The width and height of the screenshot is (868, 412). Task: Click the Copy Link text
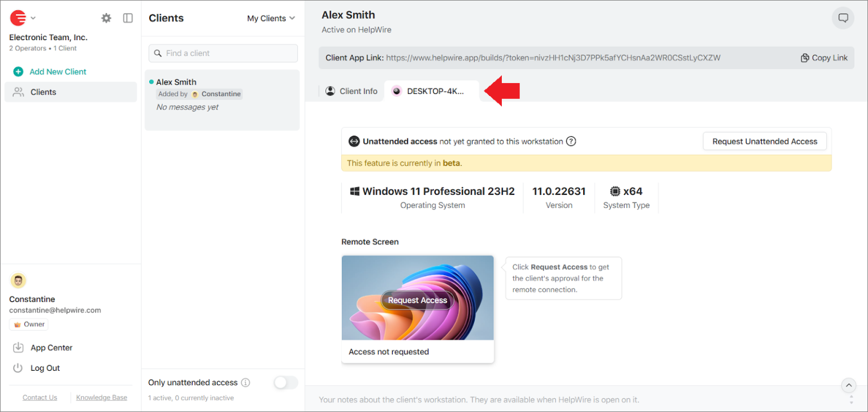click(830, 58)
